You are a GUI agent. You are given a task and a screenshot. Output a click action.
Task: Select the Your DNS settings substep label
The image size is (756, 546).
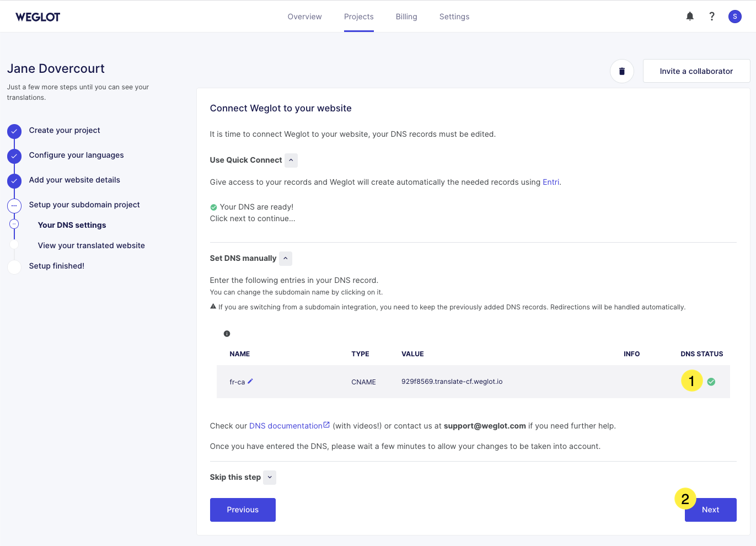[72, 225]
